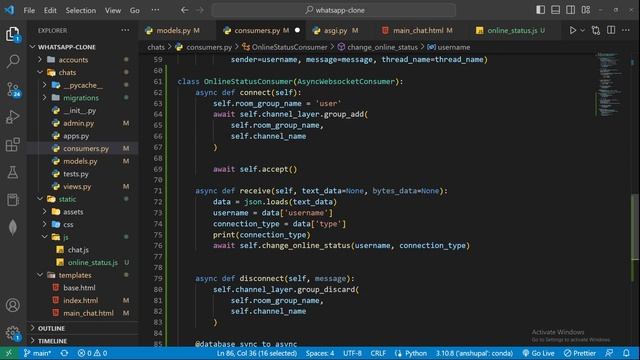Open Customize Layout icon in title bar

coord(586,10)
